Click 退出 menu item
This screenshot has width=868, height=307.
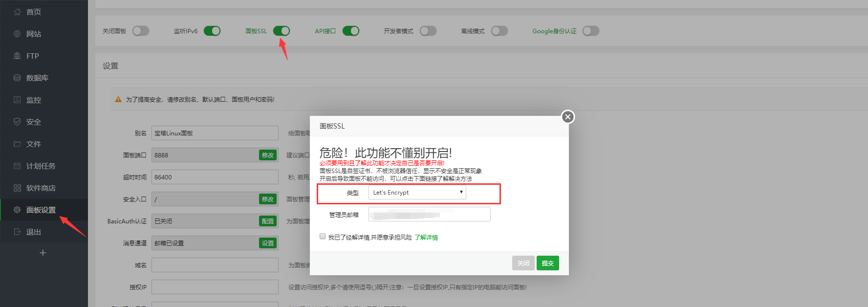click(x=34, y=232)
